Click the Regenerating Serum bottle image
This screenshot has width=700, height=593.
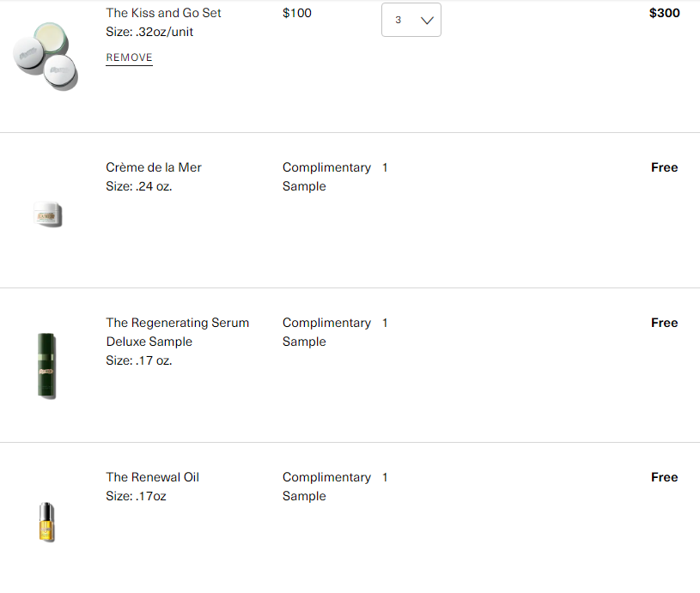[47, 366]
